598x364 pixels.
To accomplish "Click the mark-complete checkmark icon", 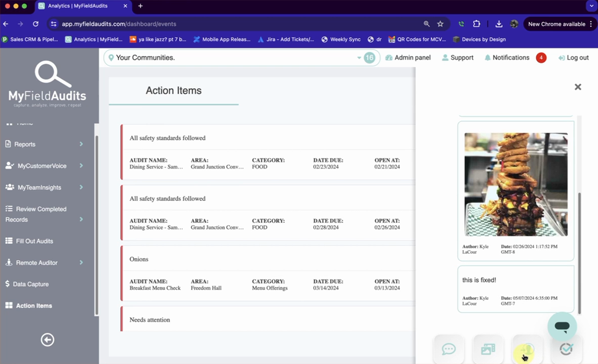I will pos(567,349).
